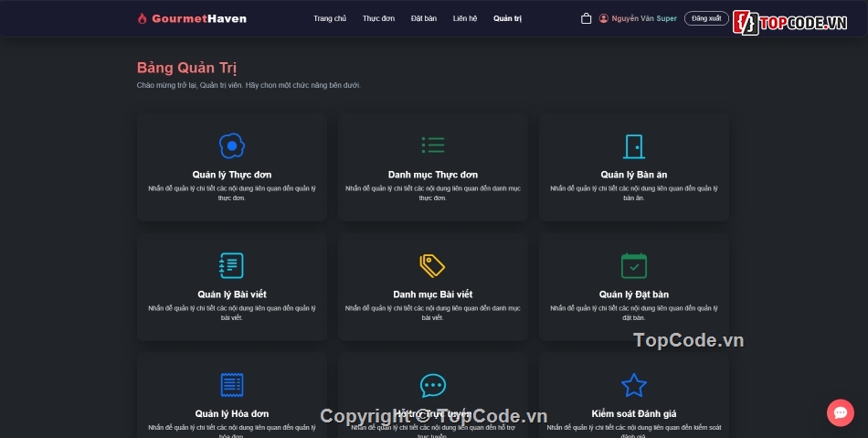
Task: Open the Danh mục Thực đơn card title
Action: (433, 175)
